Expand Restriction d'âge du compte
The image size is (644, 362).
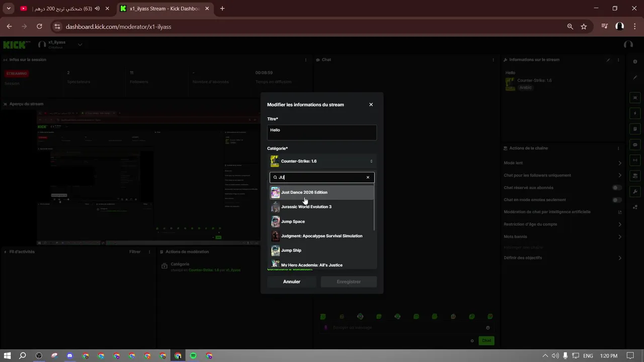click(x=563, y=224)
